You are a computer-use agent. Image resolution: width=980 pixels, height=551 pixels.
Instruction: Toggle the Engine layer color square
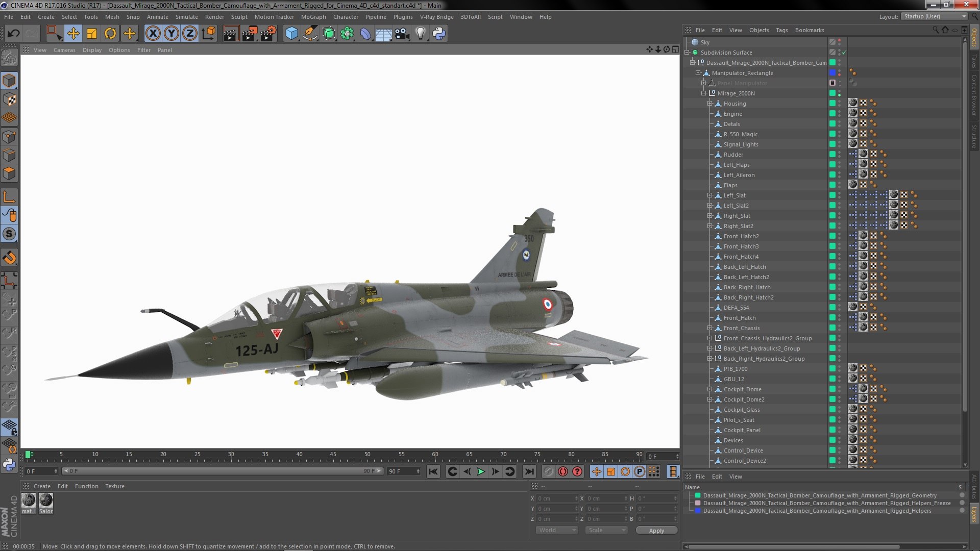[x=832, y=114]
